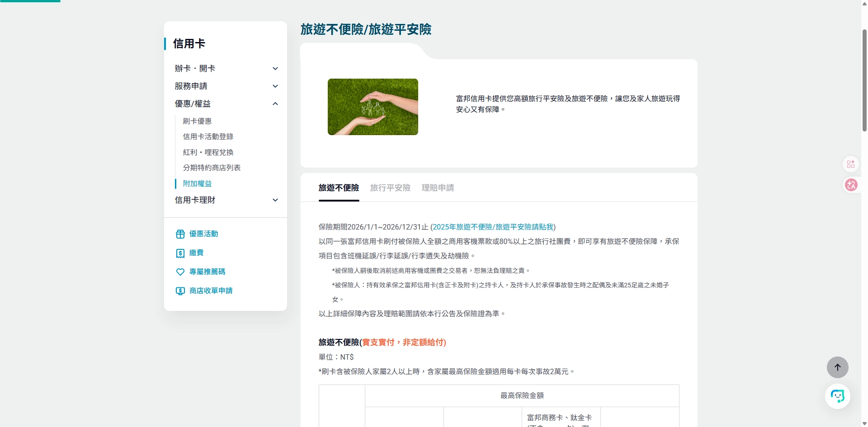Open the chatbot assistant icon
868x427 pixels.
[x=837, y=396]
